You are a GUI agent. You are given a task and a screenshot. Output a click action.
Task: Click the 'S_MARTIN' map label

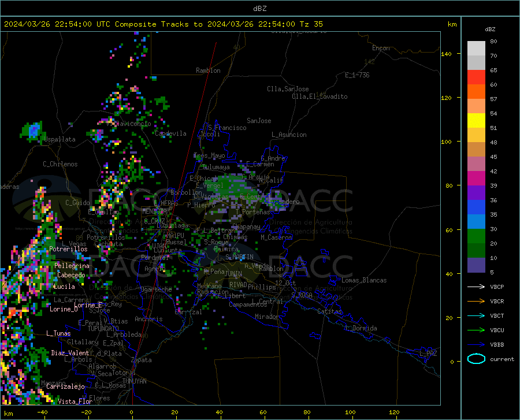(x=239, y=257)
